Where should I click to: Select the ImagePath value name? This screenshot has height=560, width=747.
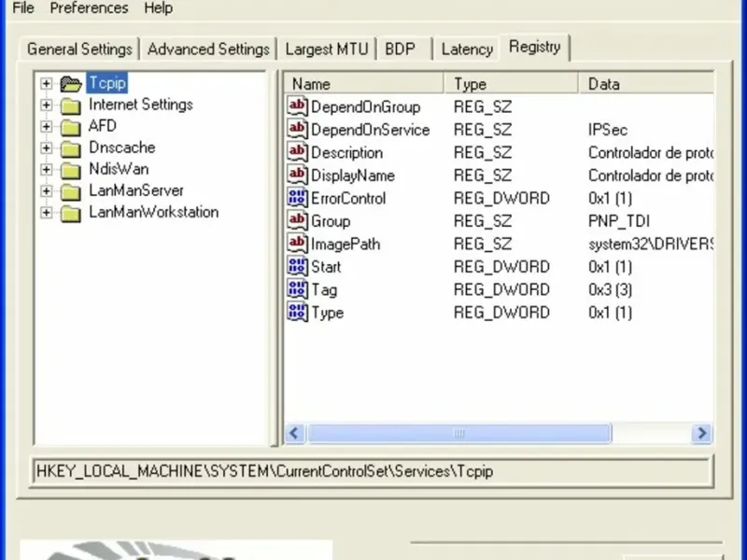click(345, 245)
